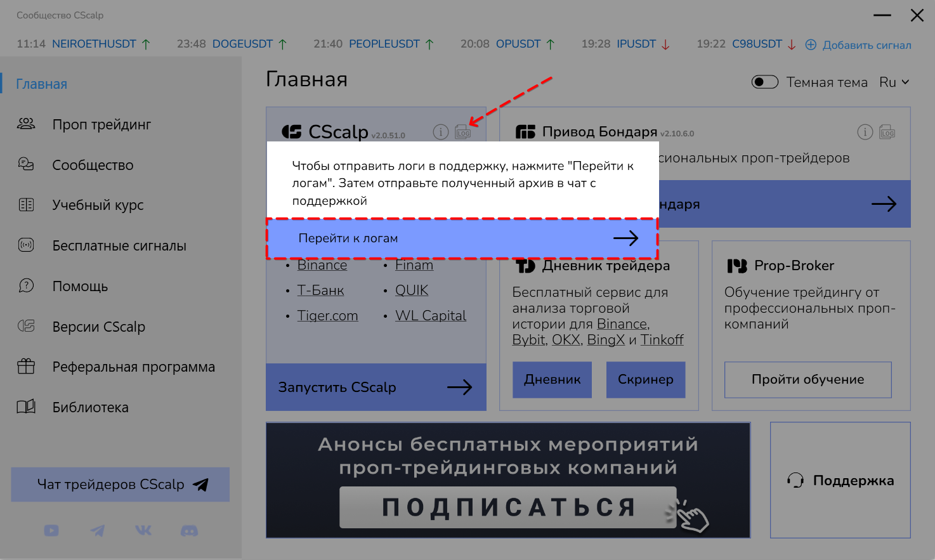Select the OPUSDT signal
The height and width of the screenshot is (560, 935).
pyautogui.click(x=518, y=44)
